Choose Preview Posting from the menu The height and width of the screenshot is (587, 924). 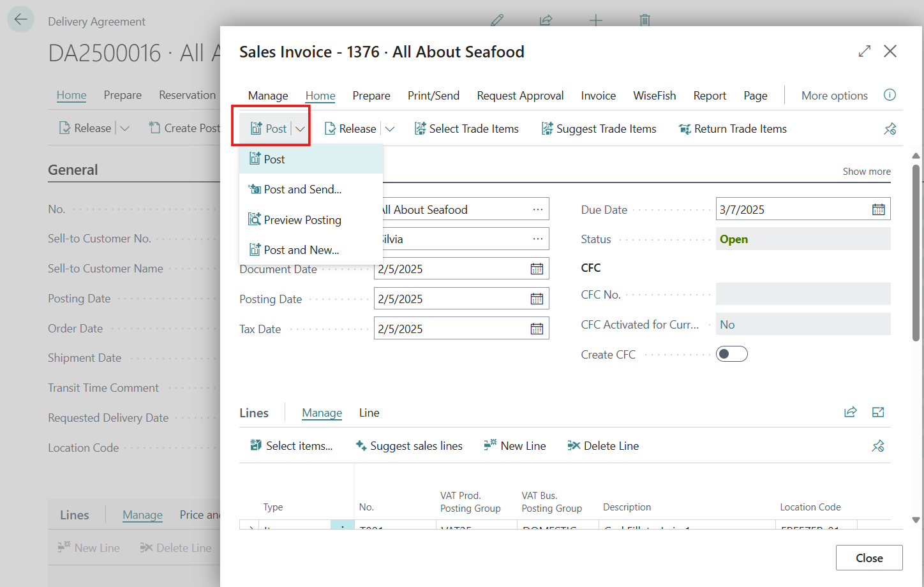302,220
